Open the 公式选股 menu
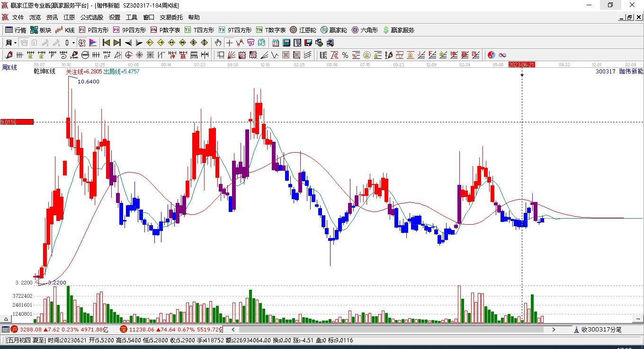 coord(91,18)
